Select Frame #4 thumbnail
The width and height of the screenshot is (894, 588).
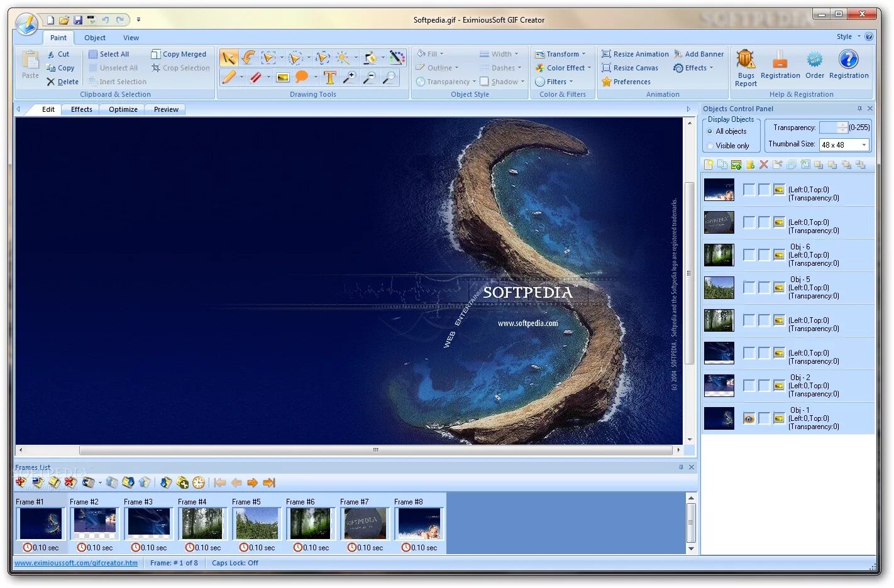(x=202, y=523)
